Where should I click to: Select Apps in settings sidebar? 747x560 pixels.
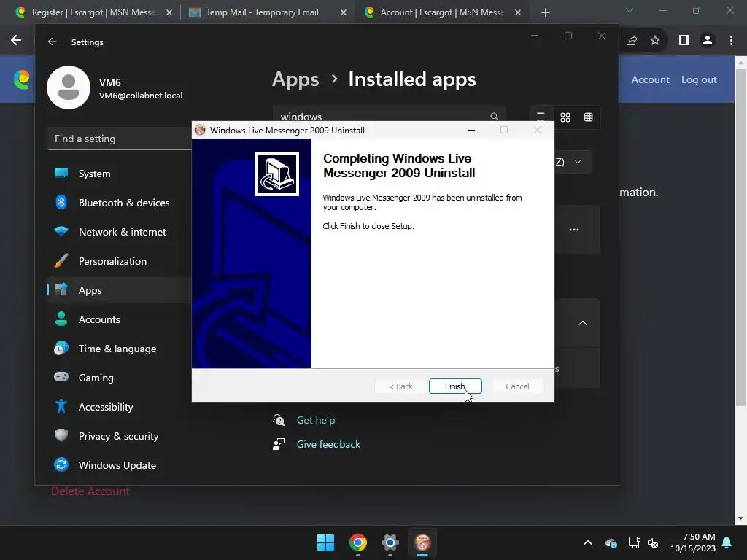[119, 290]
